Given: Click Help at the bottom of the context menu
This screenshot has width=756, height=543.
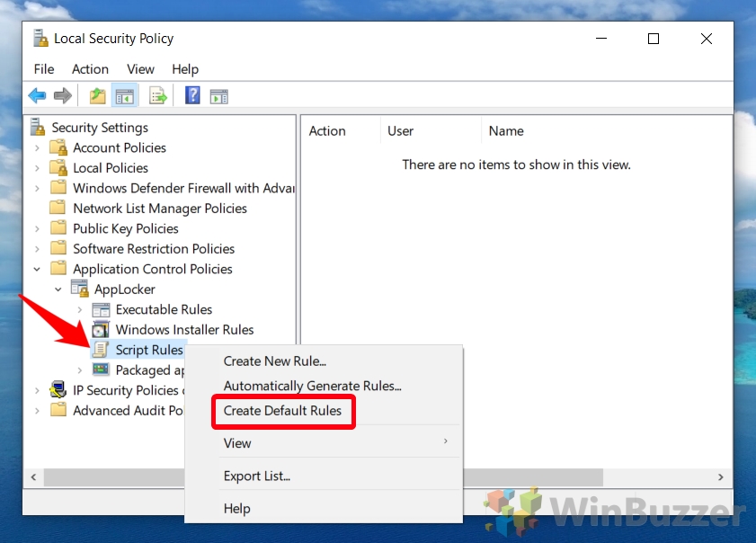Looking at the screenshot, I should (x=236, y=508).
